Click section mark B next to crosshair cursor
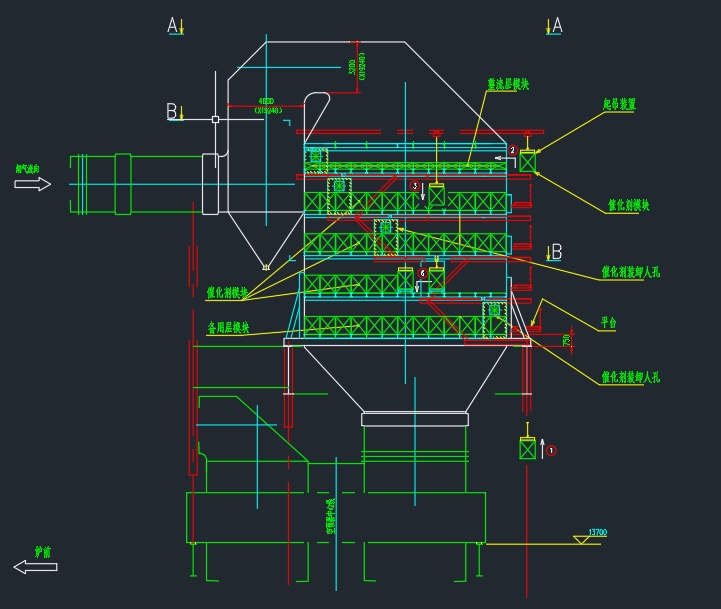This screenshot has width=721, height=609. 172,111
